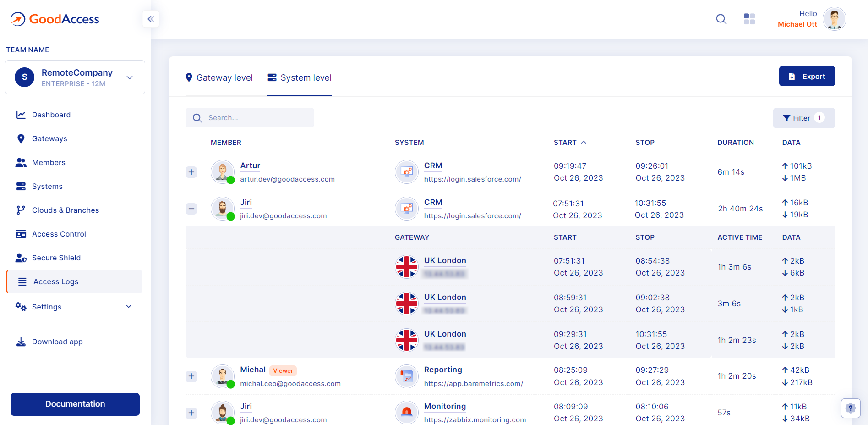Click the search magnifier icon in header
The height and width of the screenshot is (425, 868).
point(721,19)
